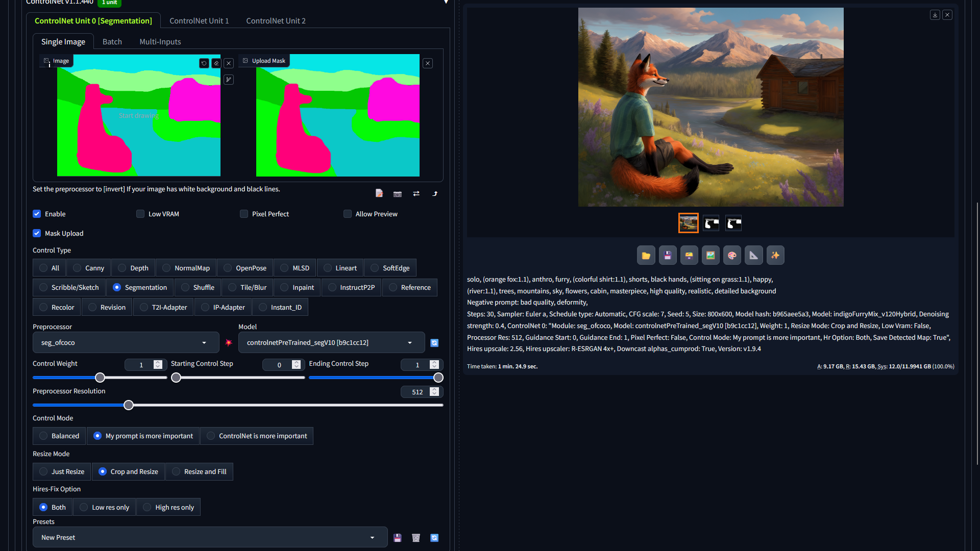This screenshot has height=551, width=980.
Task: Click the eraser icon on Image canvas
Action: pyautogui.click(x=216, y=63)
